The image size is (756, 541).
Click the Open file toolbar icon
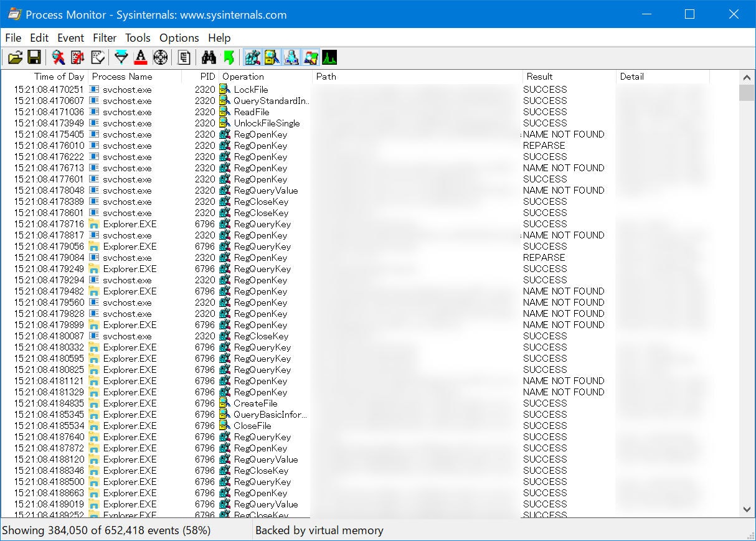point(16,58)
